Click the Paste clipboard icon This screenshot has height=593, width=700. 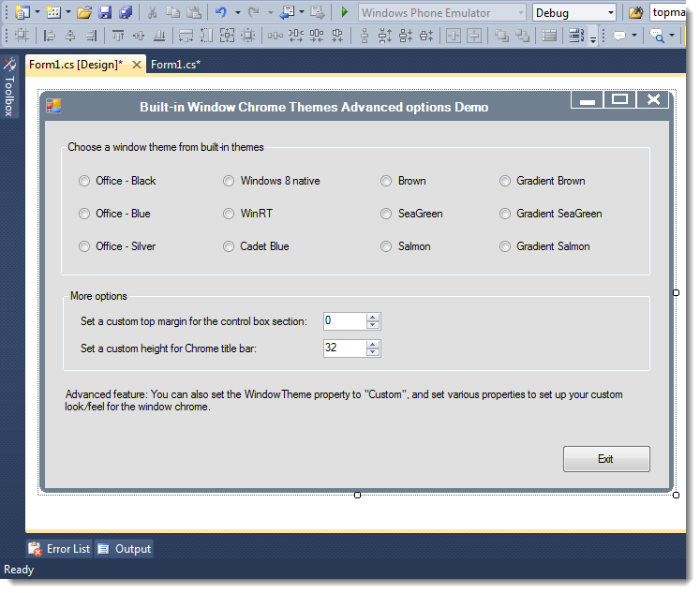click(193, 12)
